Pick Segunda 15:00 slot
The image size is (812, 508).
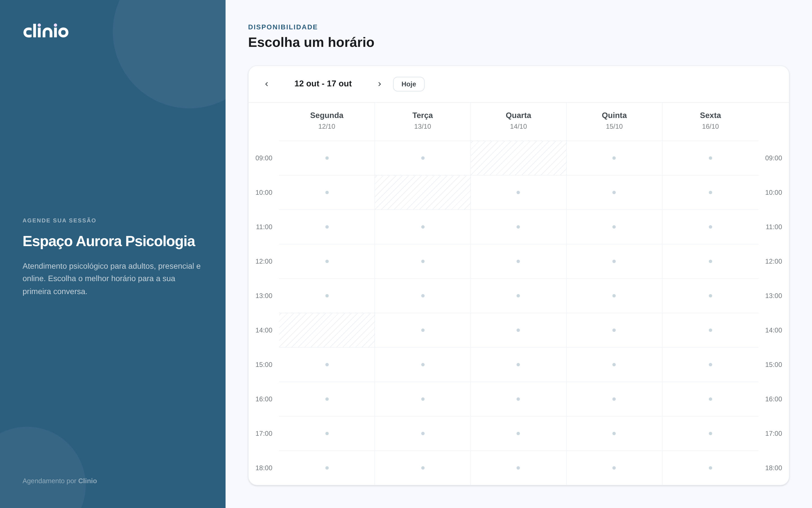327,365
